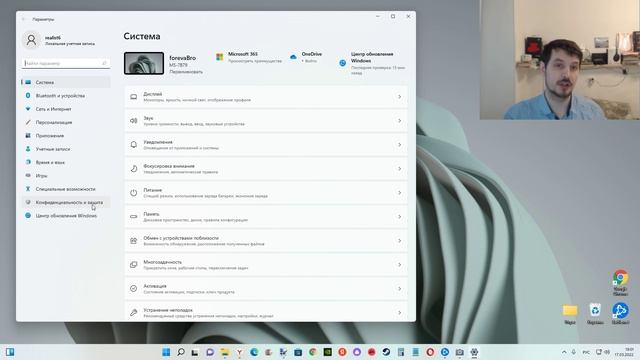
Task: Open the Widgets button on the taskbar
Action: pyautogui.click(x=10, y=352)
